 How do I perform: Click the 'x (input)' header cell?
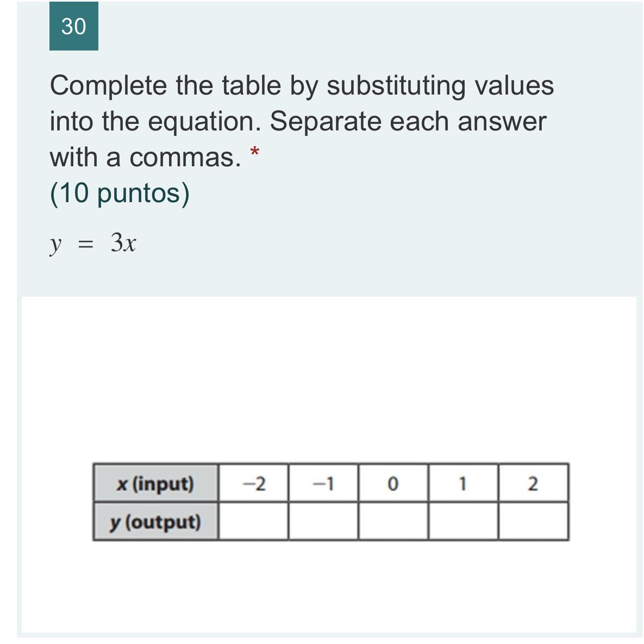click(155, 483)
